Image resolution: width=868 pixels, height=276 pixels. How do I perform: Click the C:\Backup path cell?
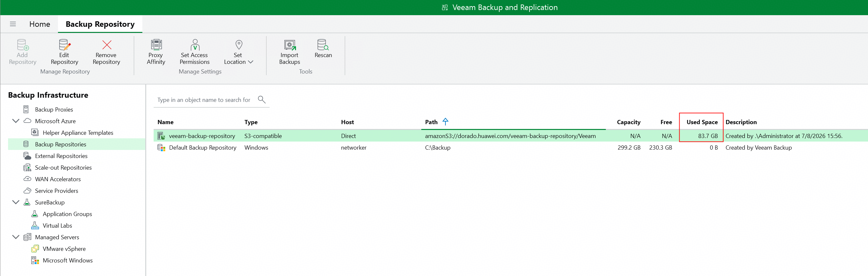(x=437, y=147)
